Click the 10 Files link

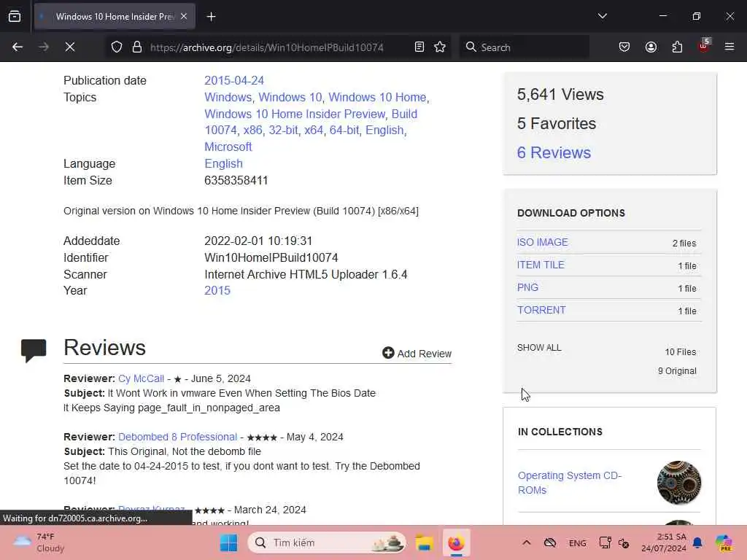click(x=681, y=352)
